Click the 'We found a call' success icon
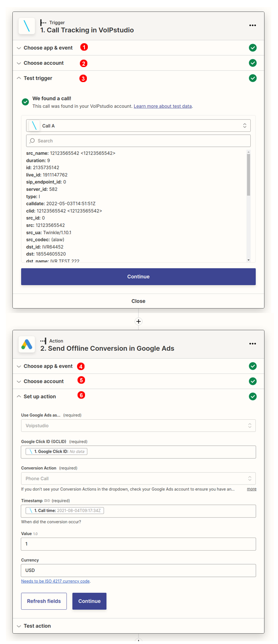This screenshot has width=278, height=644. 25,102
